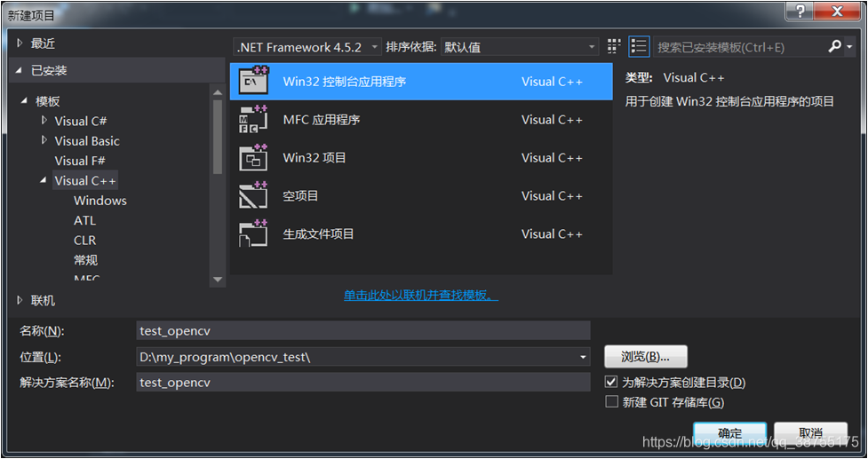868x459 pixels.
Task: Switch to small icons grid view
Action: 614,47
